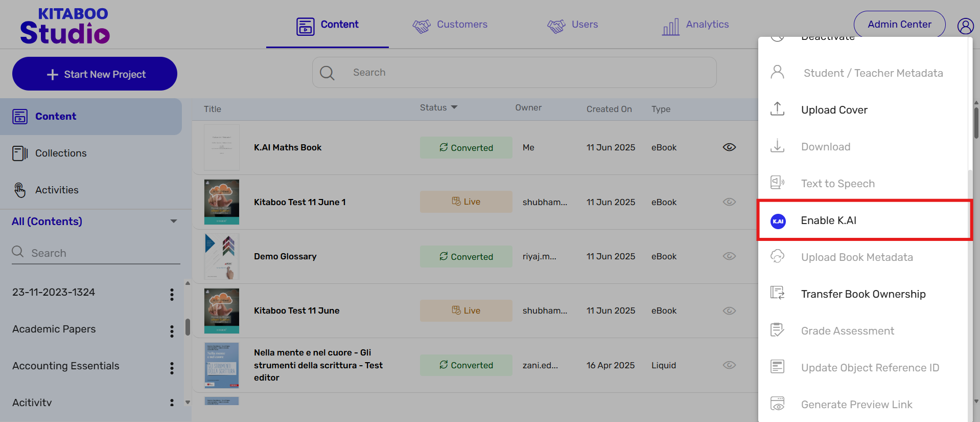
Task: Expand the Status column filter dropdown
Action: (x=454, y=107)
